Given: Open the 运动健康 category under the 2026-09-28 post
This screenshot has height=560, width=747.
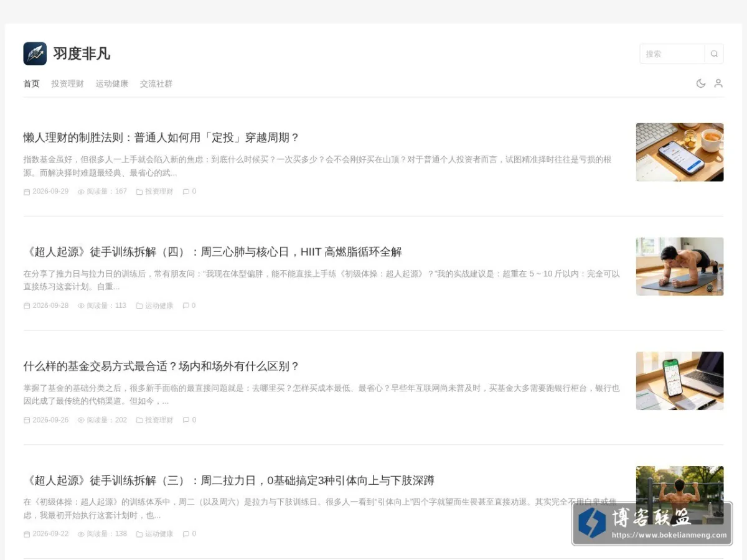Looking at the screenshot, I should tap(159, 306).
